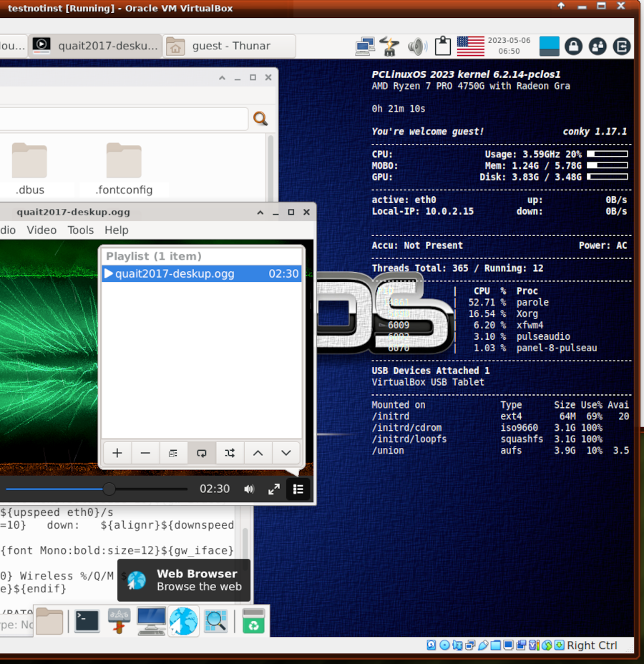Open the volume control in the player
This screenshot has width=644, height=664.
tap(249, 489)
